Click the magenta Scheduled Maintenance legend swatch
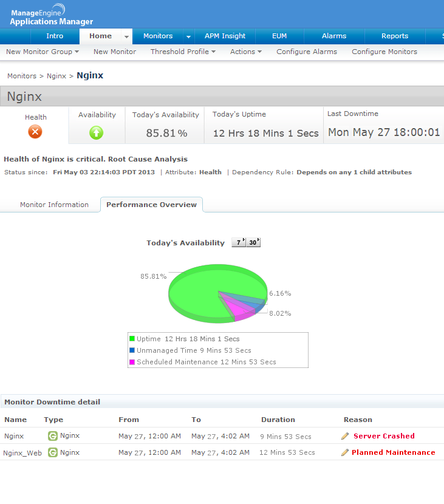The image size is (444, 504). pyautogui.click(x=132, y=362)
